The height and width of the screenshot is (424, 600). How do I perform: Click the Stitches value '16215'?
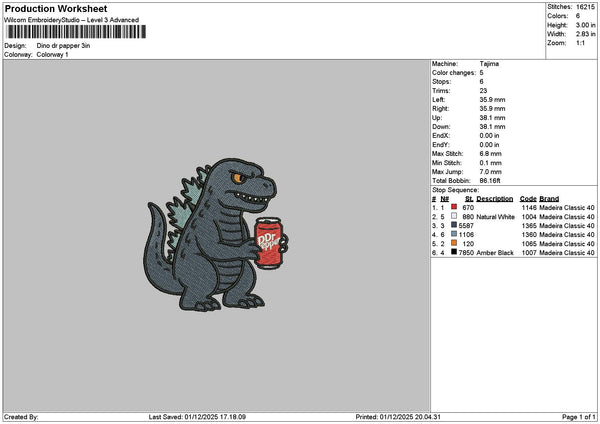[x=585, y=7]
